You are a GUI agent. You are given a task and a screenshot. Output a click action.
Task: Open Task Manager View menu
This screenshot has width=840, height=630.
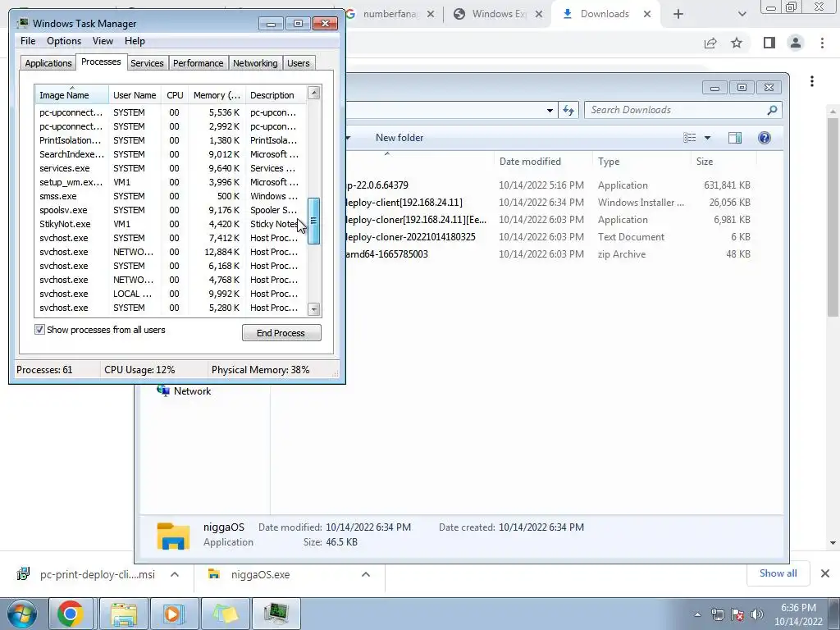[103, 41]
